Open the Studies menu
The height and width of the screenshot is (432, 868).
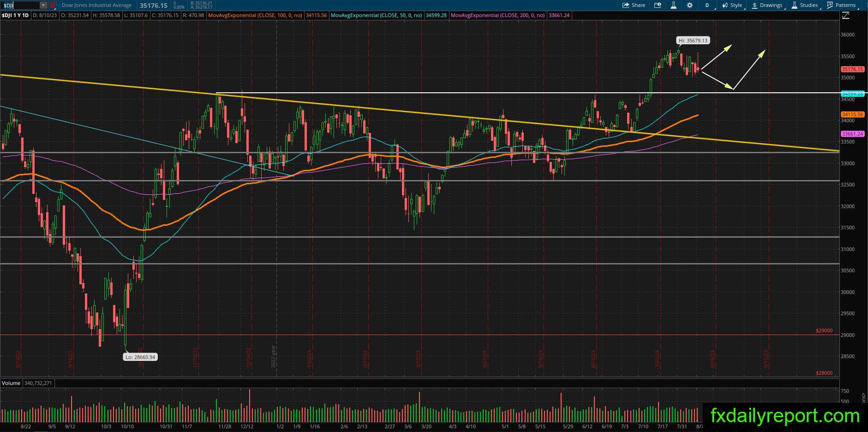click(804, 5)
